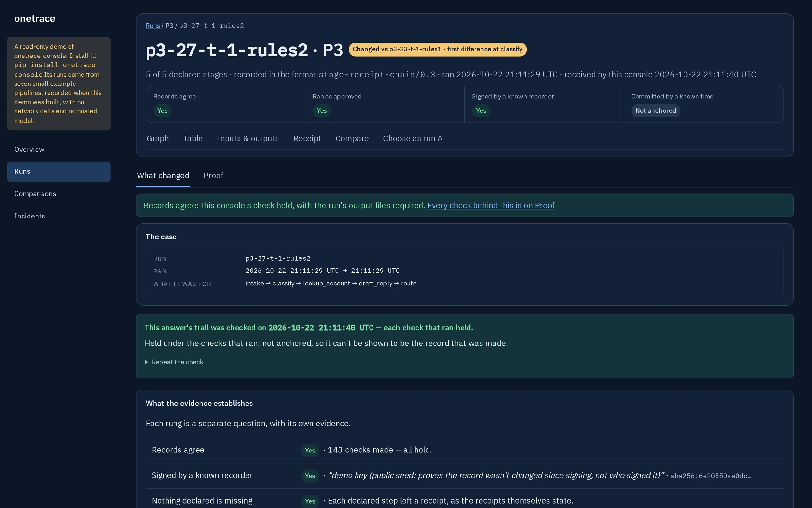Viewport: 812px width, 508px height.
Task: Click the RAN time range value
Action: pos(323,271)
